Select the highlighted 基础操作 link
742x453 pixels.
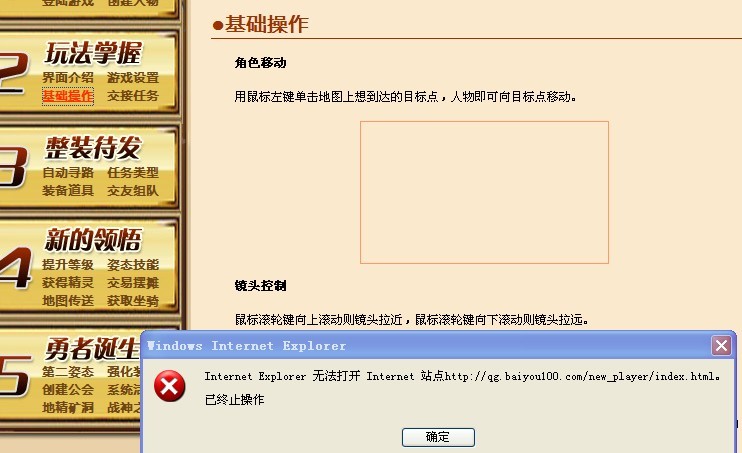point(68,96)
